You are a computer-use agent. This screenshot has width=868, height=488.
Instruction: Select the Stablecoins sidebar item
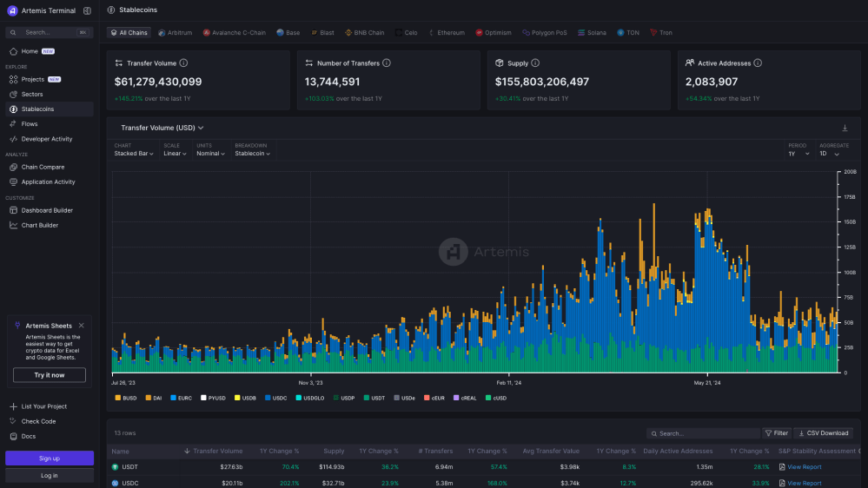click(50, 109)
